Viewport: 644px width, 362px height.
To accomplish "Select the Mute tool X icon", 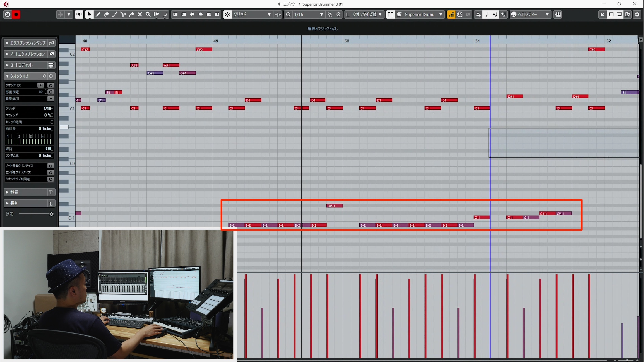I will [x=140, y=15].
